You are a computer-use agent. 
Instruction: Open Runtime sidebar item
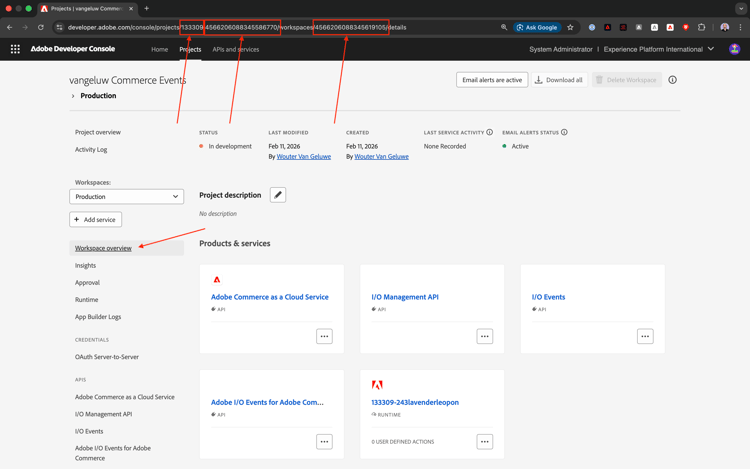[x=87, y=300]
